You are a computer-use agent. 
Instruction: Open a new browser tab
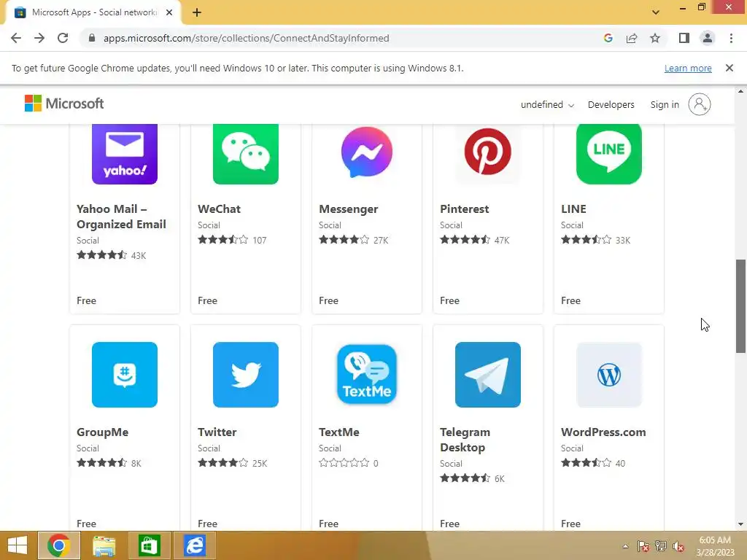click(x=197, y=13)
